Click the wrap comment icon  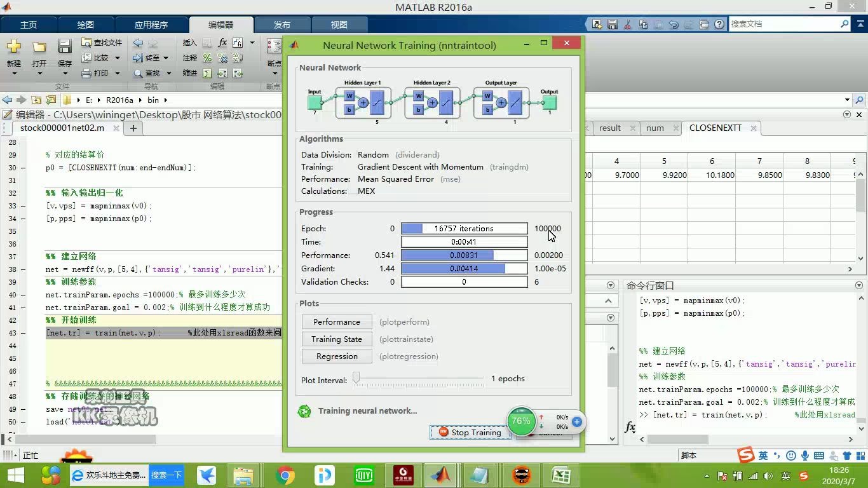pos(238,58)
